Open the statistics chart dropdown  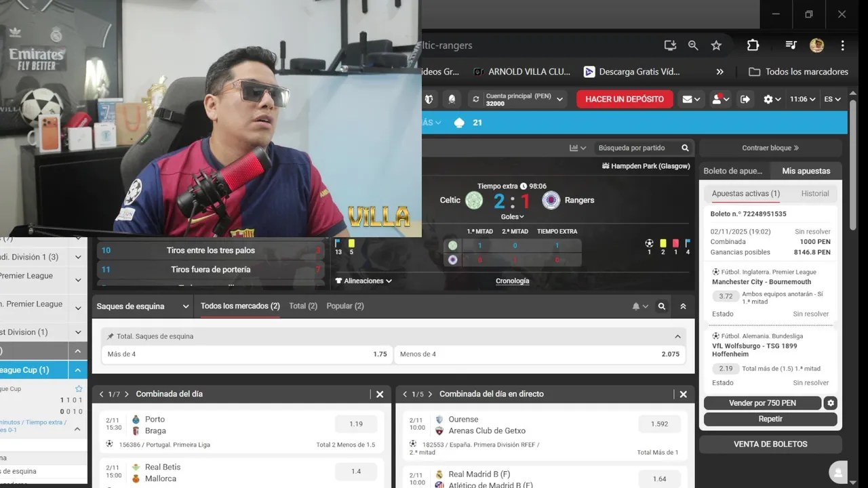[578, 148]
